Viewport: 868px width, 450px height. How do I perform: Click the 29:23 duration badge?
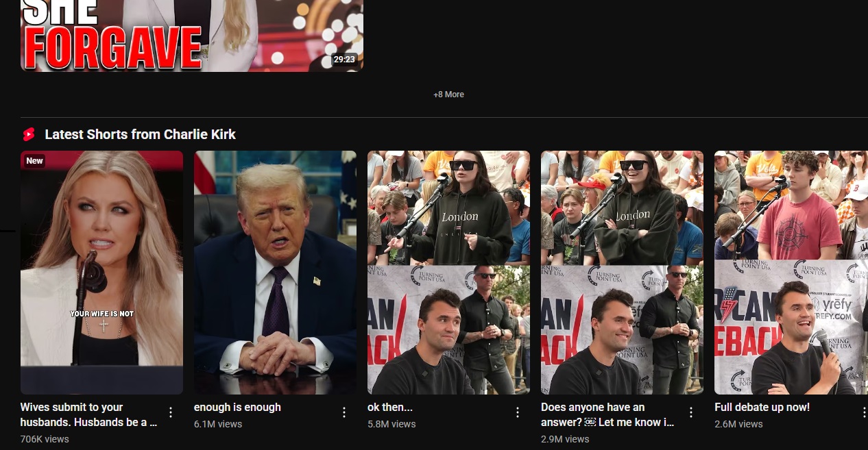344,60
